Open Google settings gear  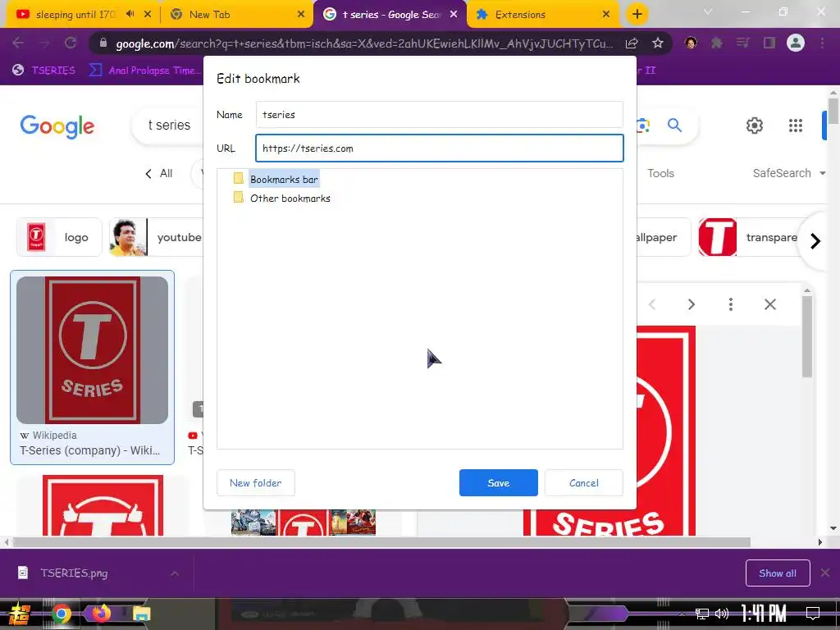755,126
